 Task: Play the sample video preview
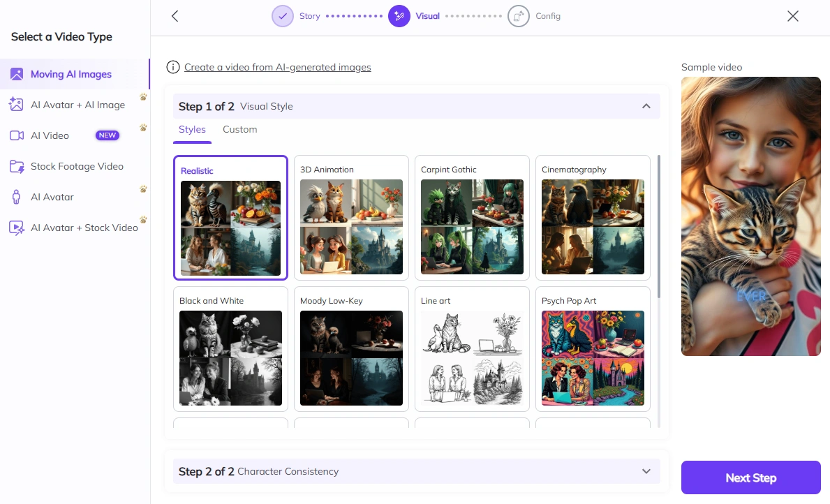[750, 216]
